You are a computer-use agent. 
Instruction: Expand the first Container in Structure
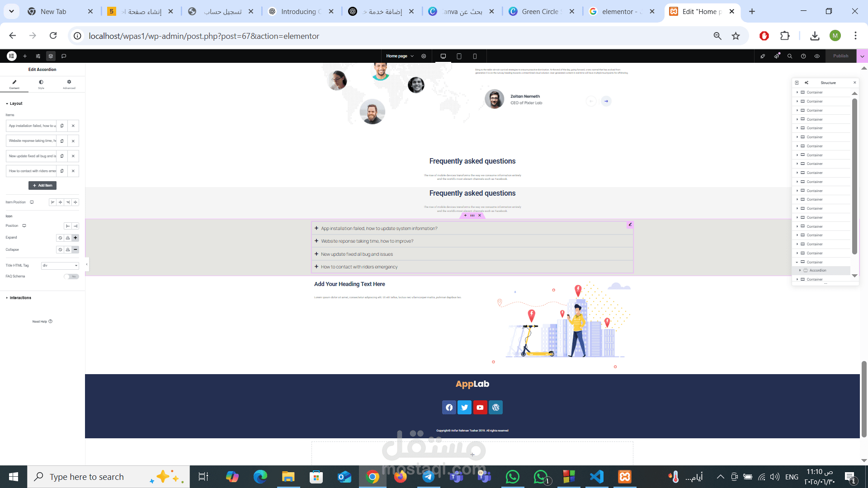coord(797,92)
